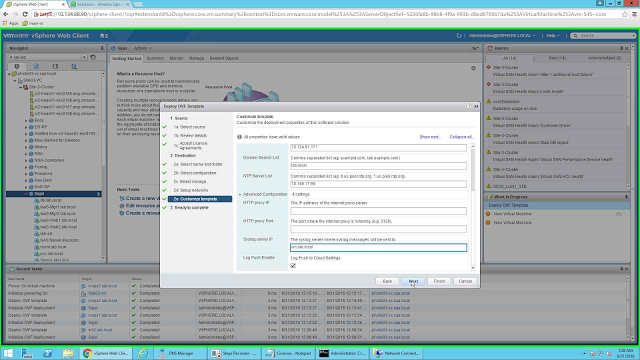Click the Show next link
Viewport: 640px width, 360px height.
pos(430,137)
